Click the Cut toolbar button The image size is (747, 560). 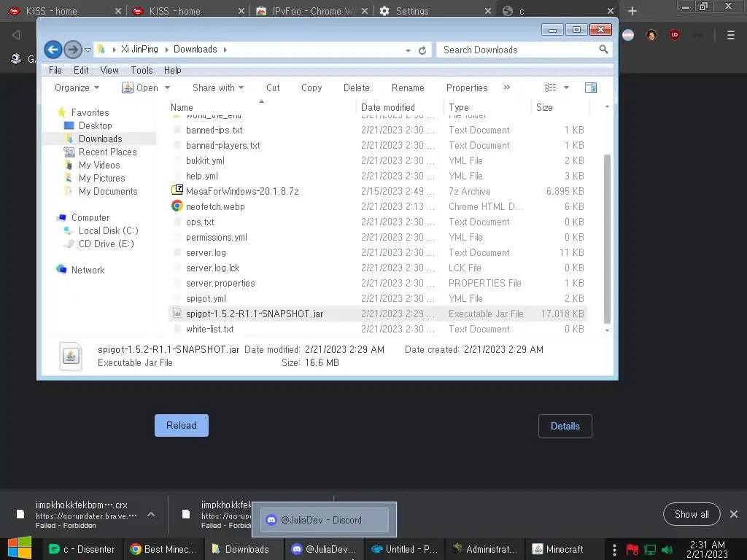point(273,87)
